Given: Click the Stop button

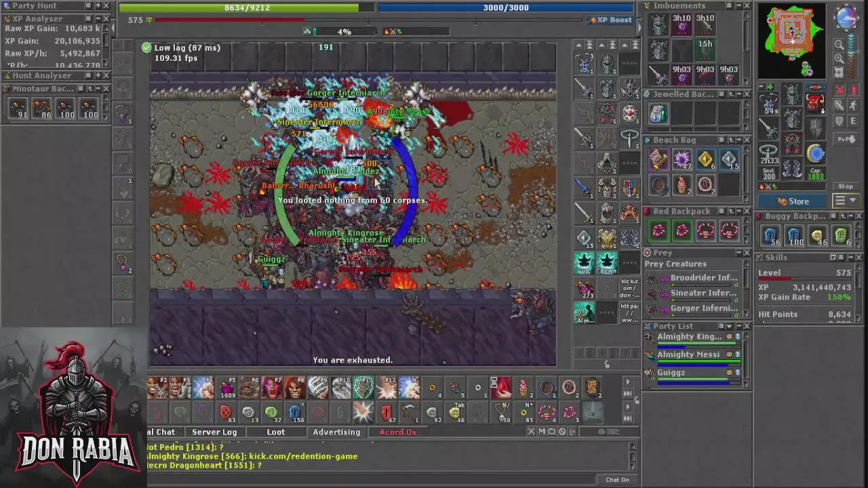Looking at the screenshot, I should 846,186.
